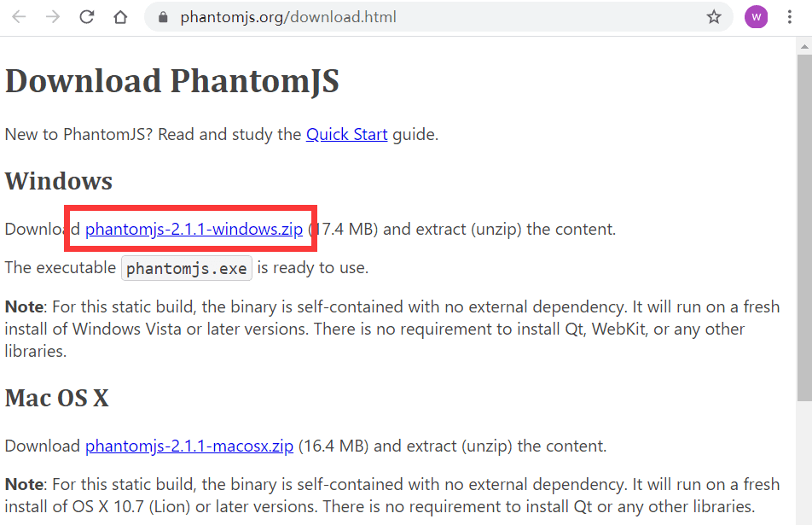Viewport: 812px width, 525px height.
Task: Open the browser home page icon
Action: point(120,17)
